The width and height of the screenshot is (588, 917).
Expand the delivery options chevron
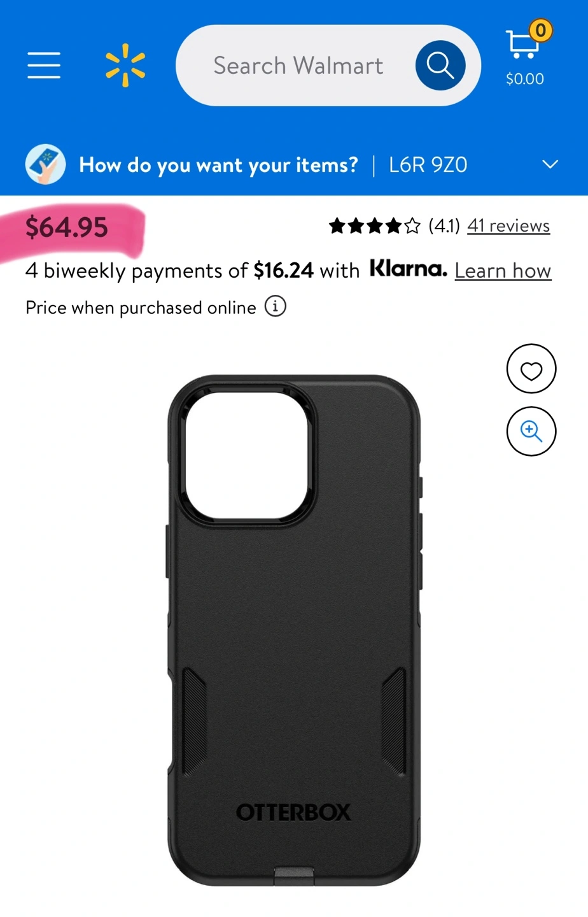coord(550,164)
